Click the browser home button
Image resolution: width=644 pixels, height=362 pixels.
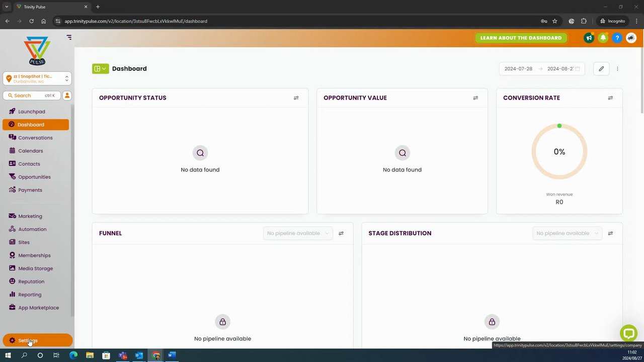coord(44,21)
